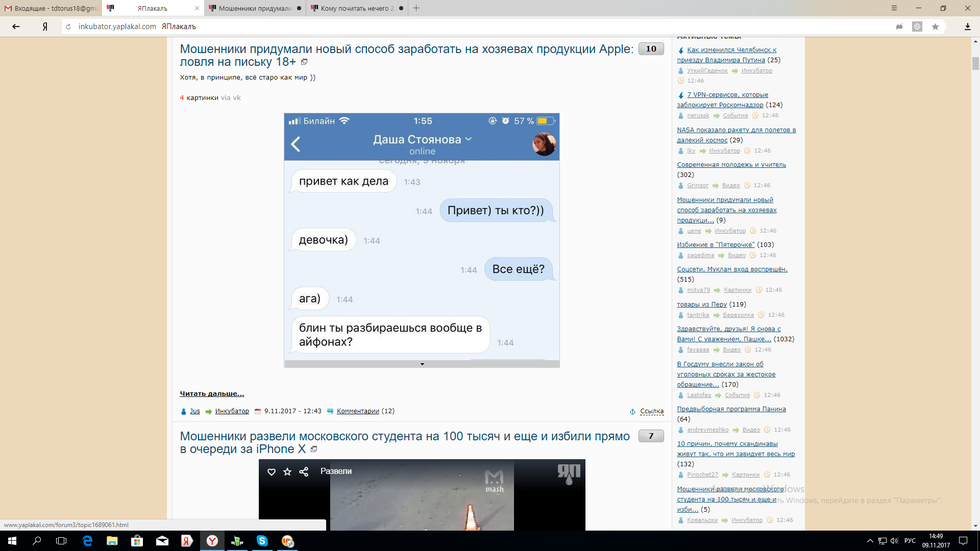The height and width of the screenshot is (551, 980).
Task: Like the 'Развели' video with the heart icon
Action: [x=272, y=472]
